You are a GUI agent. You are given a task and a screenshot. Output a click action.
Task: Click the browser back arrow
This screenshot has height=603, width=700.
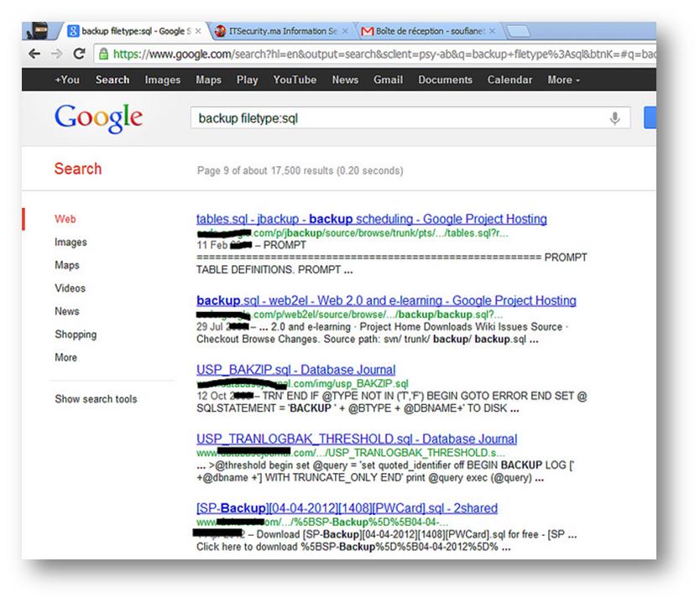tap(34, 53)
